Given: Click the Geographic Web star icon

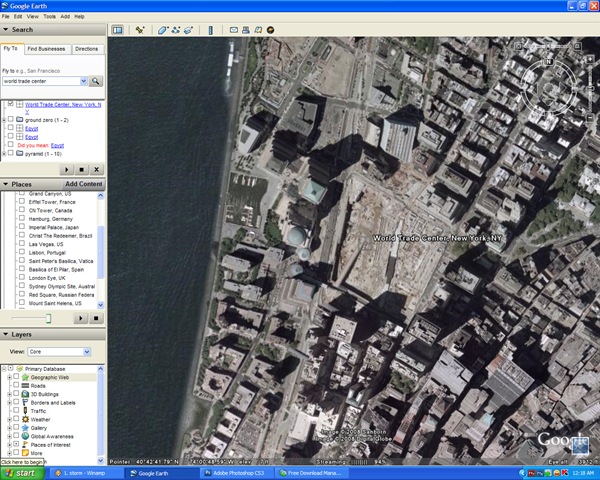Looking at the screenshot, I should coord(25,377).
